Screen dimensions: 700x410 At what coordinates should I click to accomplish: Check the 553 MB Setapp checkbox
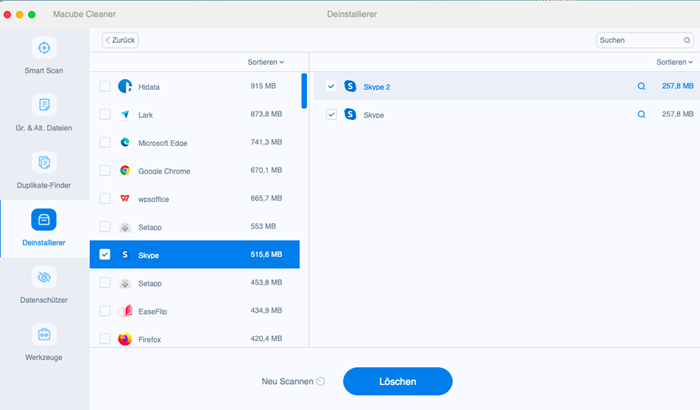click(x=105, y=227)
